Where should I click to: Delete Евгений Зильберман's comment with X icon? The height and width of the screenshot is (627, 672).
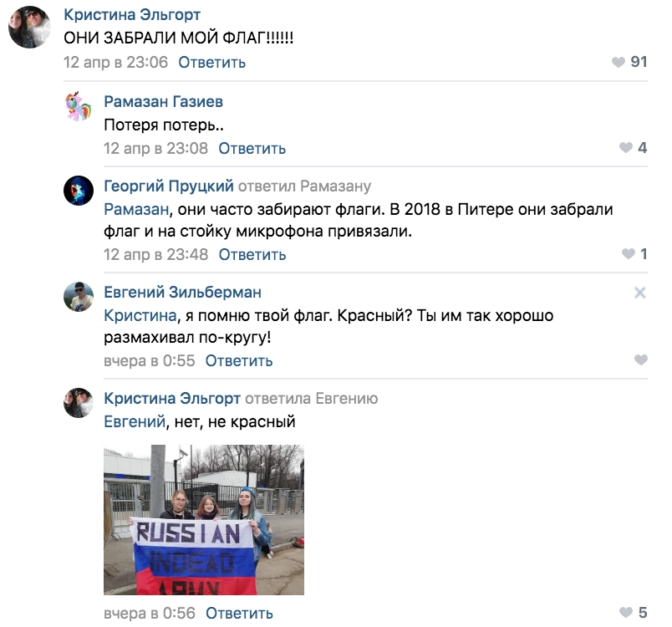(x=640, y=293)
